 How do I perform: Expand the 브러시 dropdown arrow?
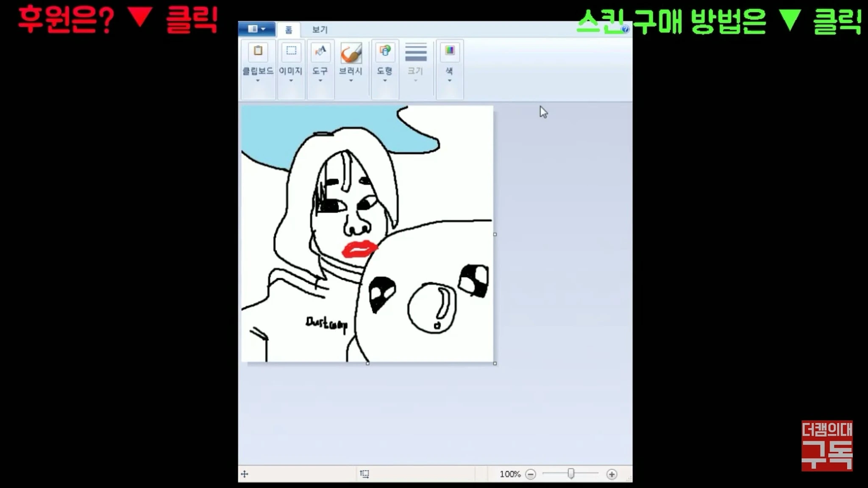click(351, 80)
